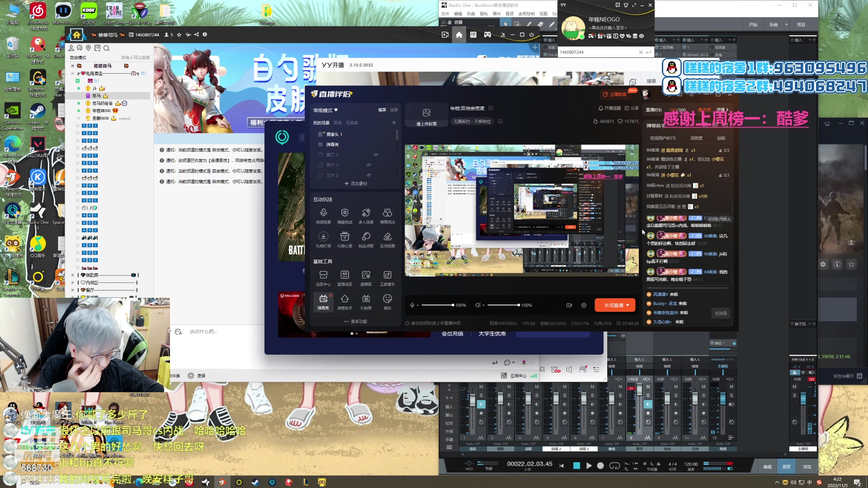Select the 弹幕秀 tool icon
Image resolution: width=868 pixels, height=488 pixels.
[323, 302]
